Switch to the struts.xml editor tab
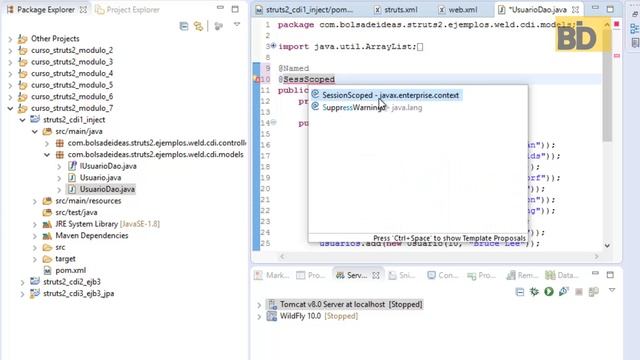This screenshot has width=640, height=360. [x=400, y=10]
